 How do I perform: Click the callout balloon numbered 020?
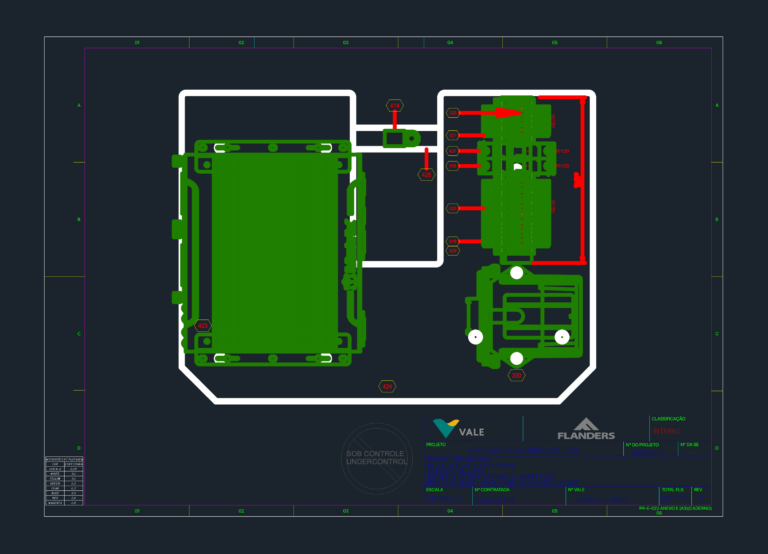click(453, 209)
